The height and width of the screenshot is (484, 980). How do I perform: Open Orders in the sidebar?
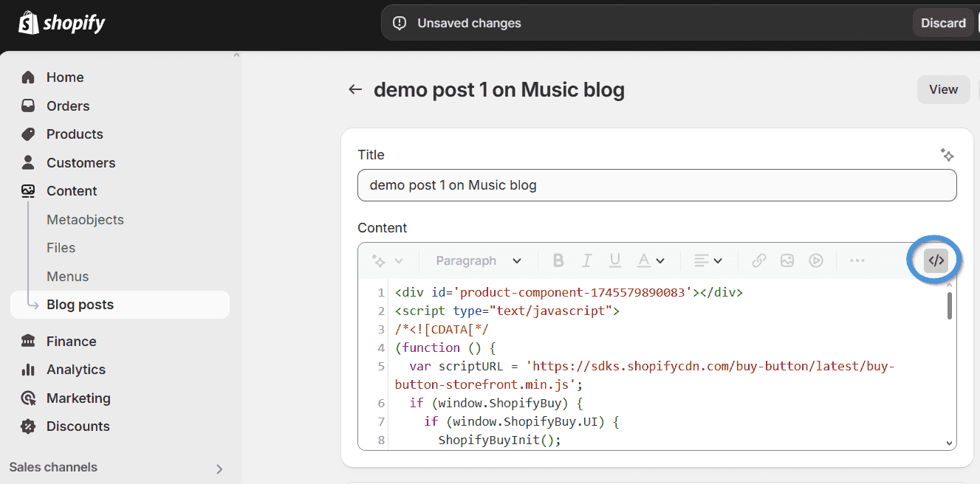[x=68, y=106]
